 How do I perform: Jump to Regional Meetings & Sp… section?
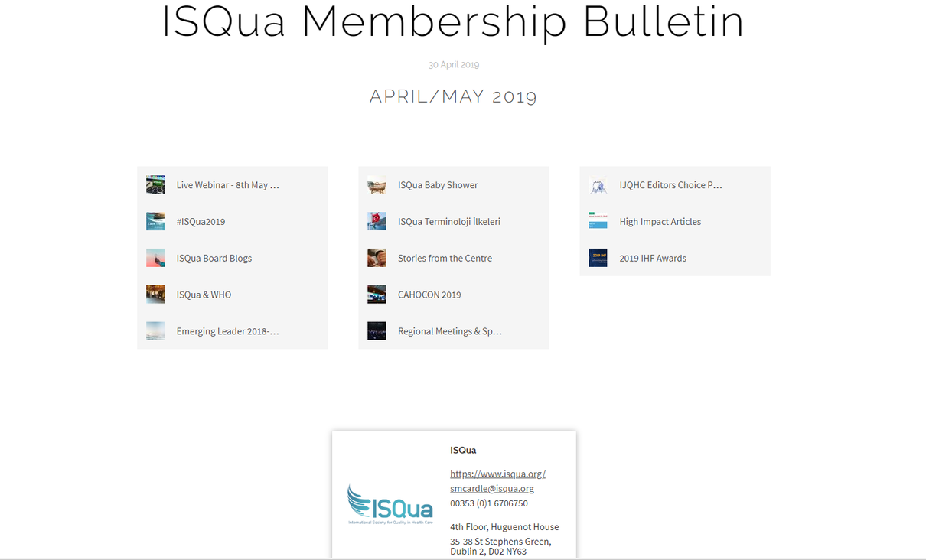(x=450, y=332)
